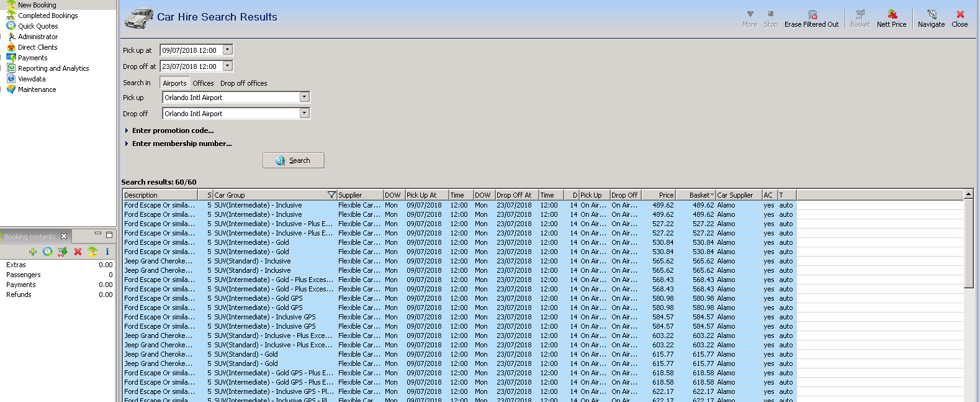Expand Enter membership number section
The height and width of the screenshot is (402, 980).
(x=179, y=144)
